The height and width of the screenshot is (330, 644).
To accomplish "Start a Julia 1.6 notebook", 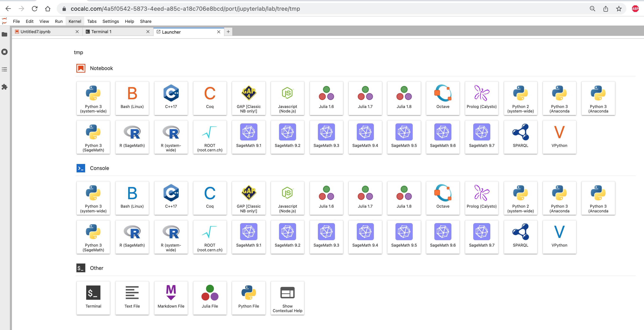I will [x=326, y=98].
